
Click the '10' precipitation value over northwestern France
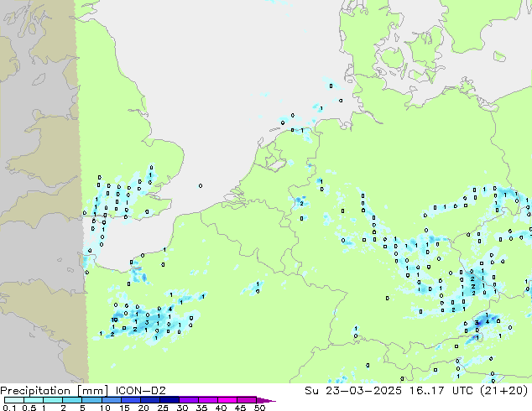115,320
